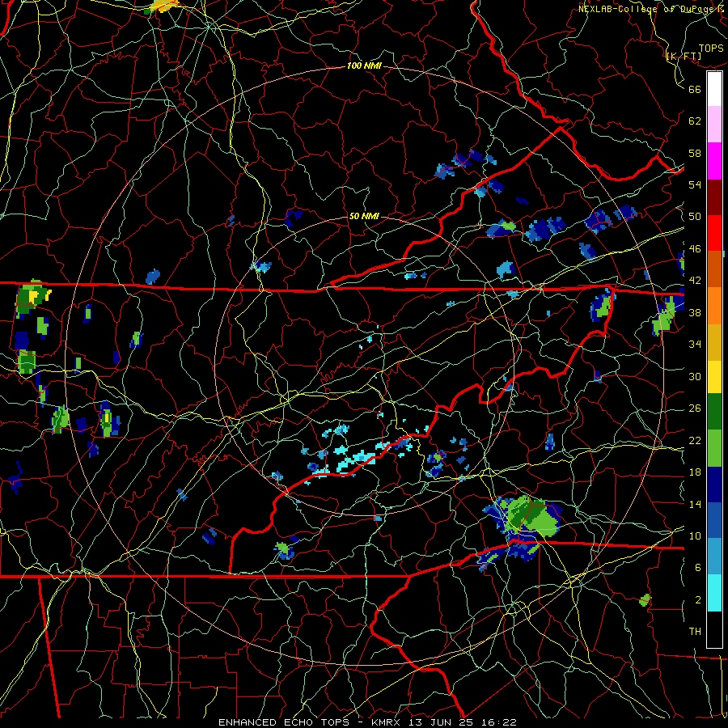Image resolution: width=728 pixels, height=728 pixels.
Task: Click the cyan legend swatch next to 2
Action: [714, 593]
